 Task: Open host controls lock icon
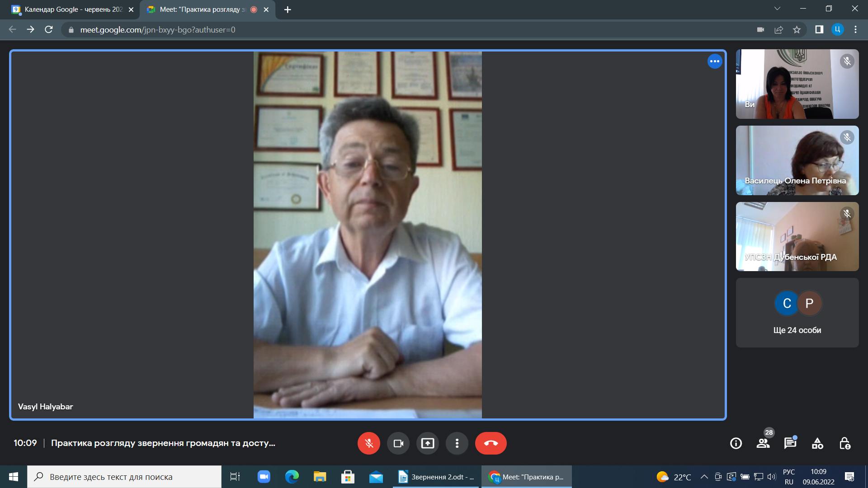(844, 443)
